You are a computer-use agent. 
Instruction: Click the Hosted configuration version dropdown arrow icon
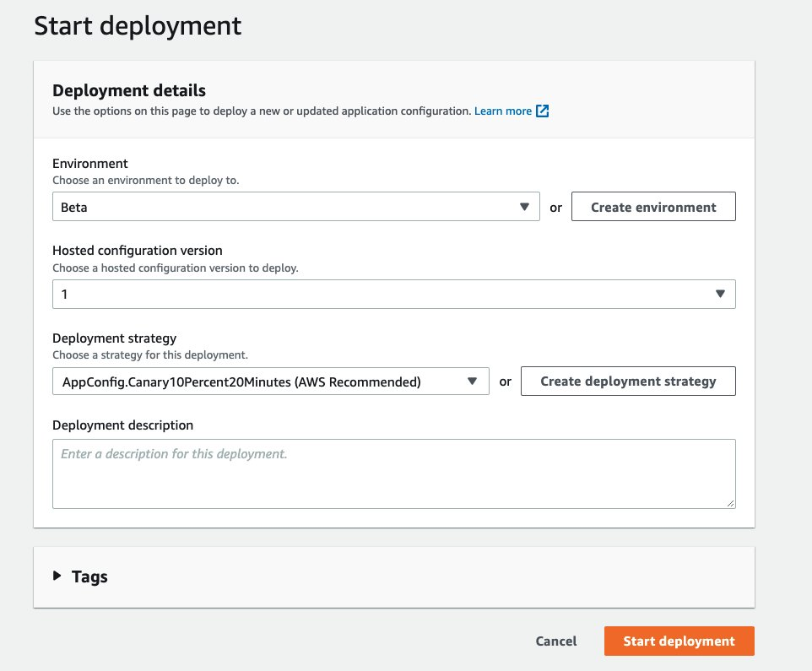tap(721, 294)
